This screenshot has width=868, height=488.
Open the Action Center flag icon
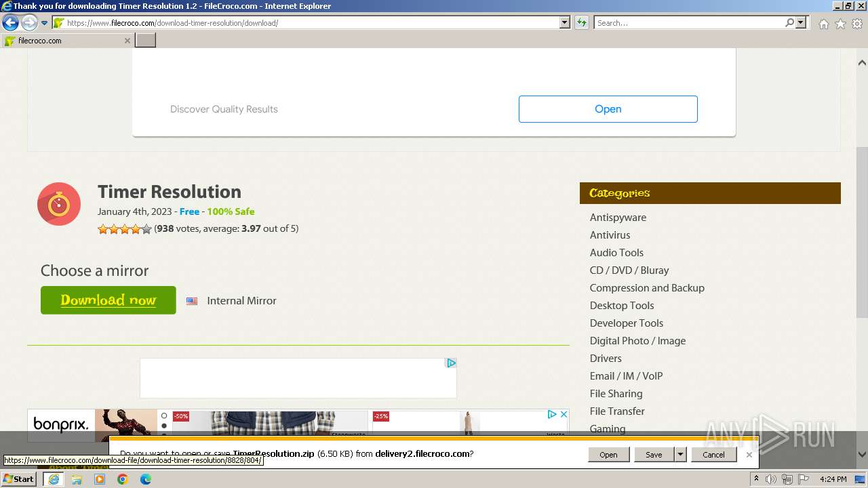(x=804, y=479)
